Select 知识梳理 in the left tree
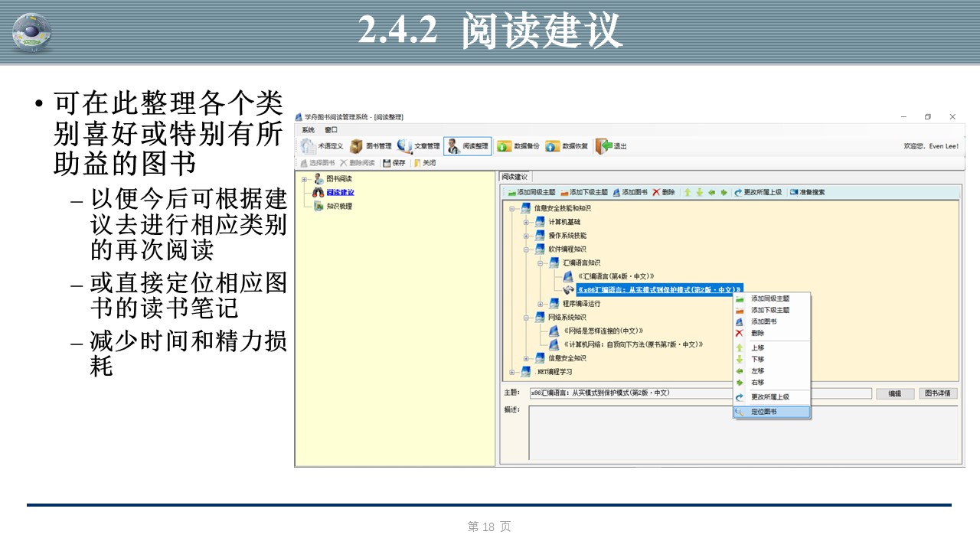The width and height of the screenshot is (980, 551). [x=339, y=206]
